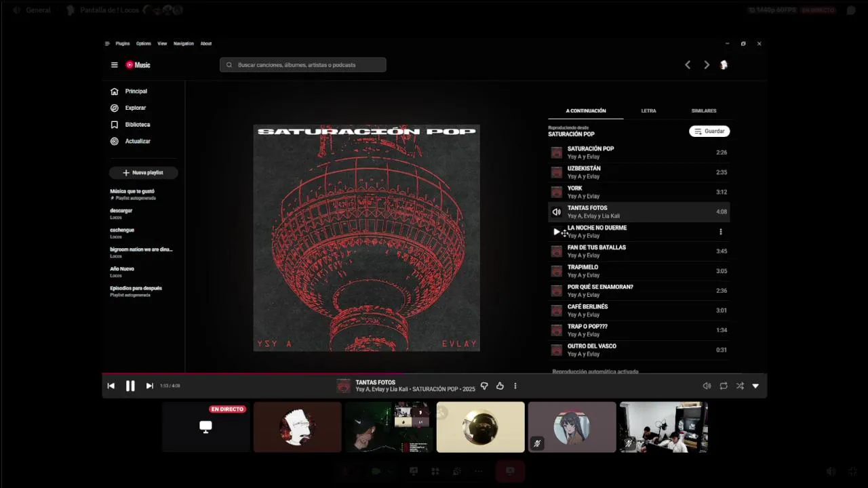Open the hamburger guide menu beside Music logo
The width and height of the screenshot is (868, 488).
pos(114,65)
